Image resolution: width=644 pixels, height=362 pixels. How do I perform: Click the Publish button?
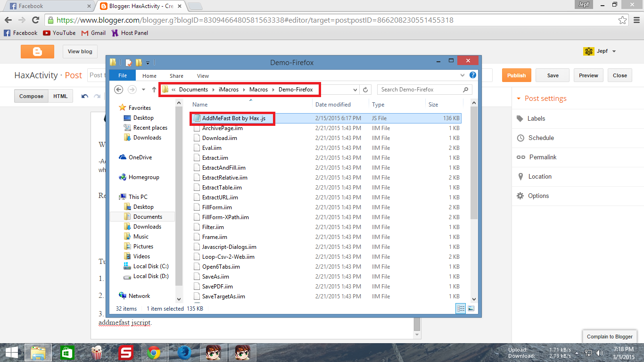[516, 75]
